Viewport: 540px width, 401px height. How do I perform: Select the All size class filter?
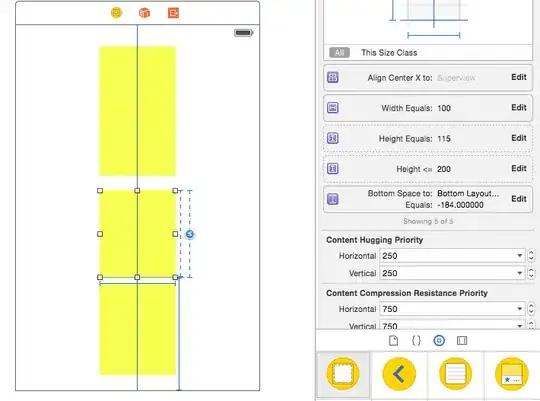[x=340, y=52]
